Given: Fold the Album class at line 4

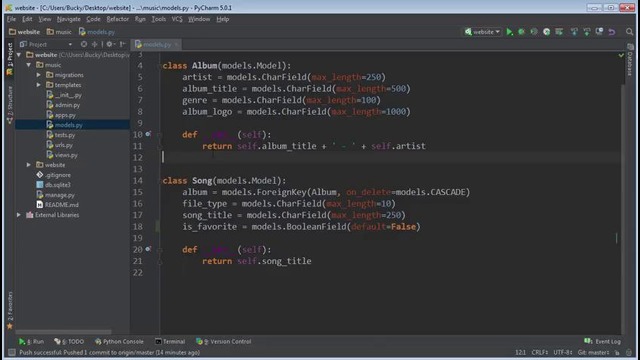Looking at the screenshot, I should pyautogui.click(x=160, y=66).
